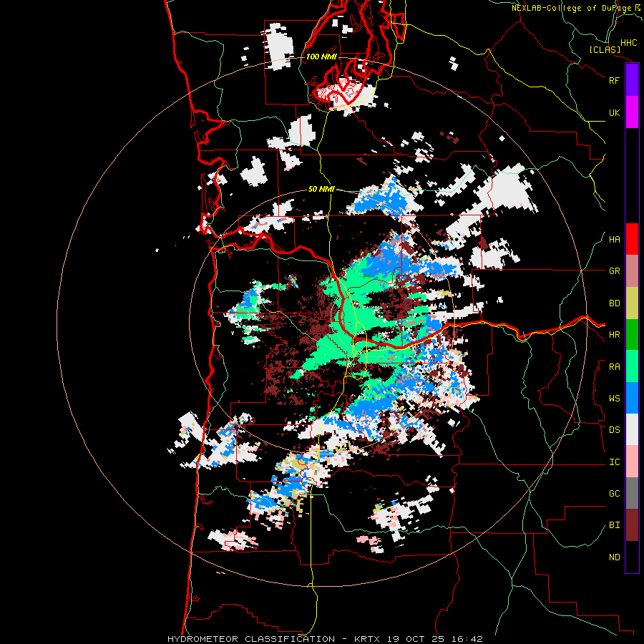Click the [CLAS] units label
Image resolution: width=644 pixels, height=644 pixels.
(x=605, y=50)
